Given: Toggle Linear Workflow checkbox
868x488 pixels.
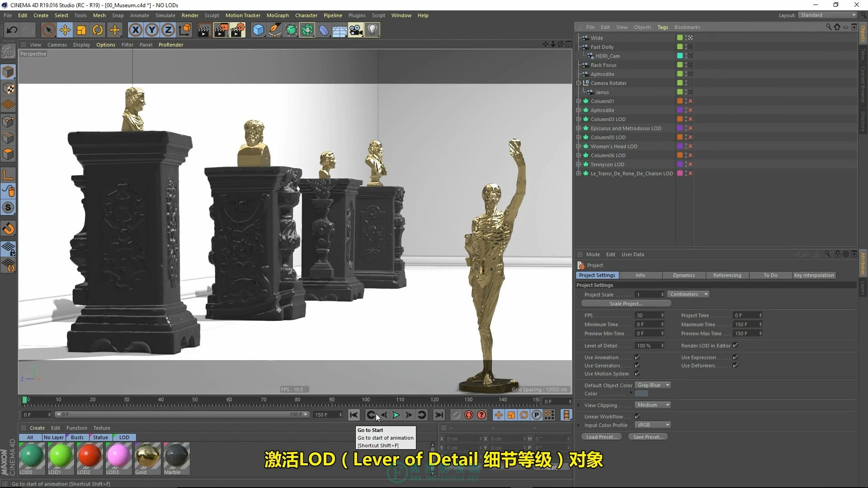Looking at the screenshot, I should pos(637,416).
